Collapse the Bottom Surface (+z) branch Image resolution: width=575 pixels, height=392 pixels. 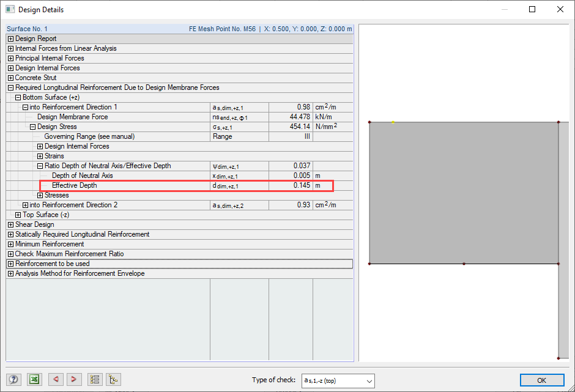(x=18, y=97)
